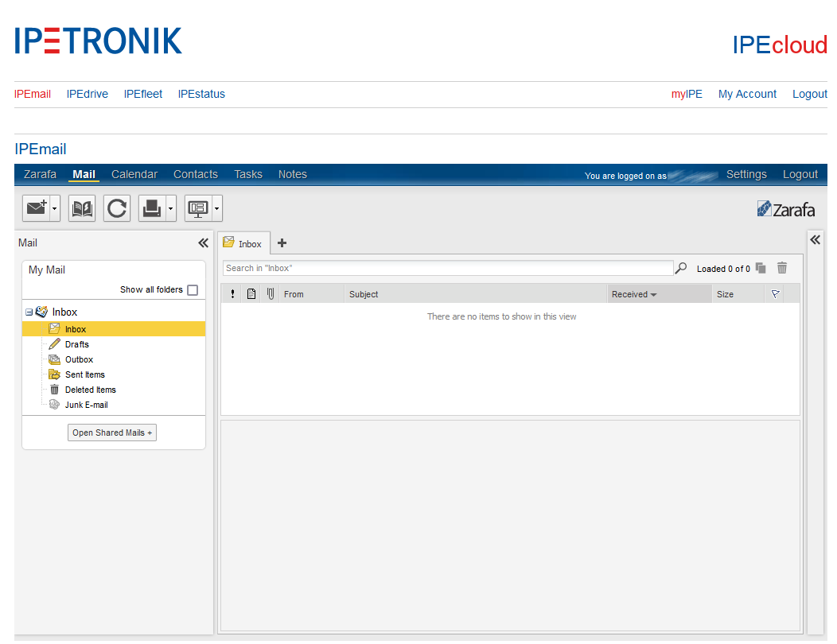Collapse the Inbox tree root node

[x=29, y=312]
